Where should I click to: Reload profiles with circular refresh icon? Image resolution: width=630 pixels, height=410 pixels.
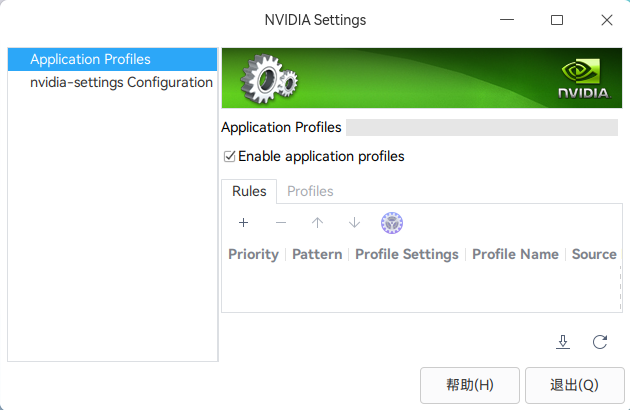600,342
